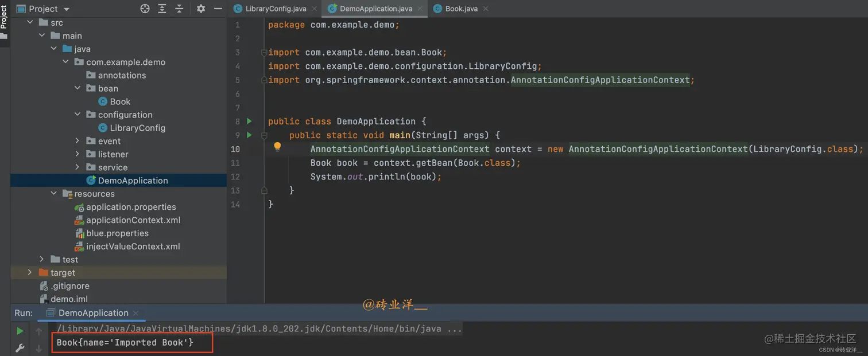Image resolution: width=868 pixels, height=356 pixels.
Task: Collapse the java folder
Action: (x=54, y=49)
